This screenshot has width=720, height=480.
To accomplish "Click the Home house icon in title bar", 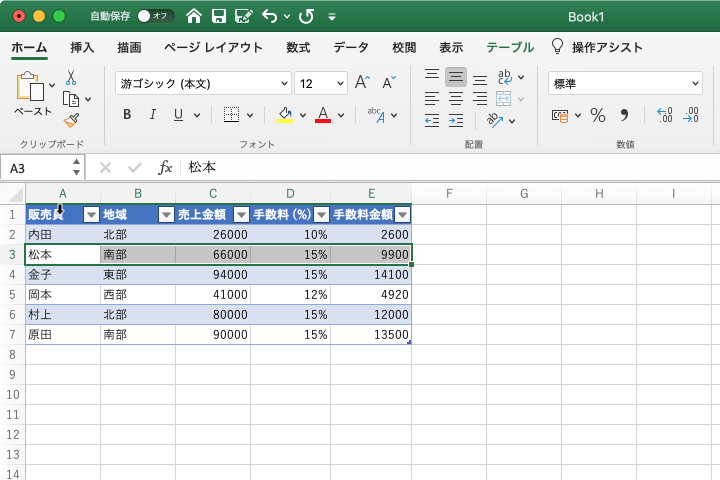I will [194, 17].
